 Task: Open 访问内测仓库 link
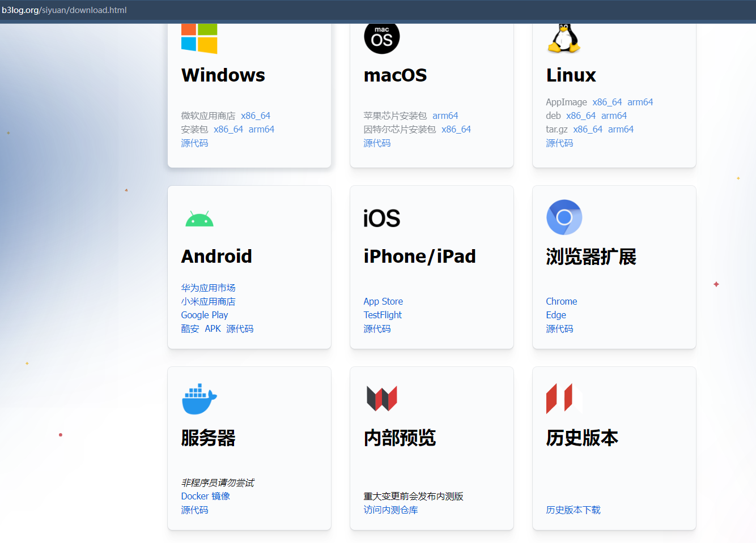click(x=390, y=510)
